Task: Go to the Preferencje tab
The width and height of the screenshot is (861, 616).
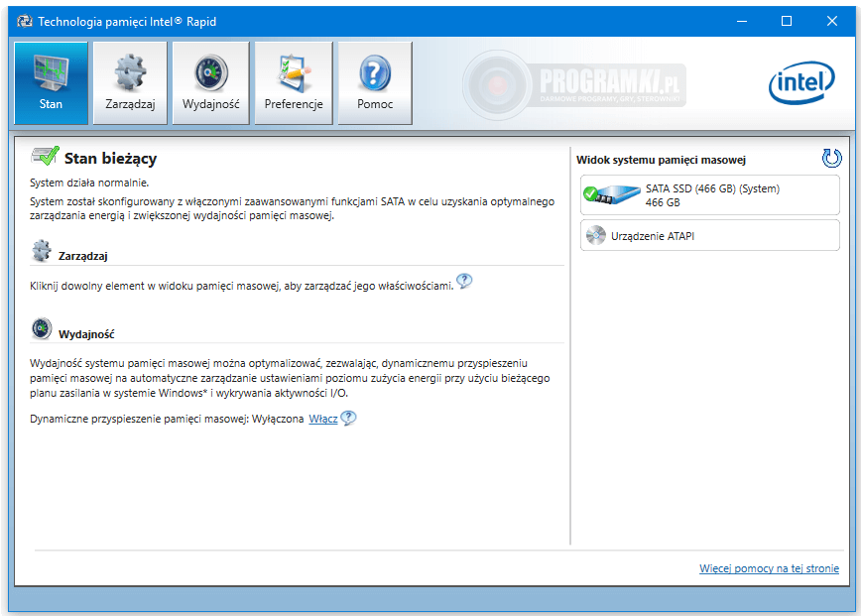Action: point(294,83)
